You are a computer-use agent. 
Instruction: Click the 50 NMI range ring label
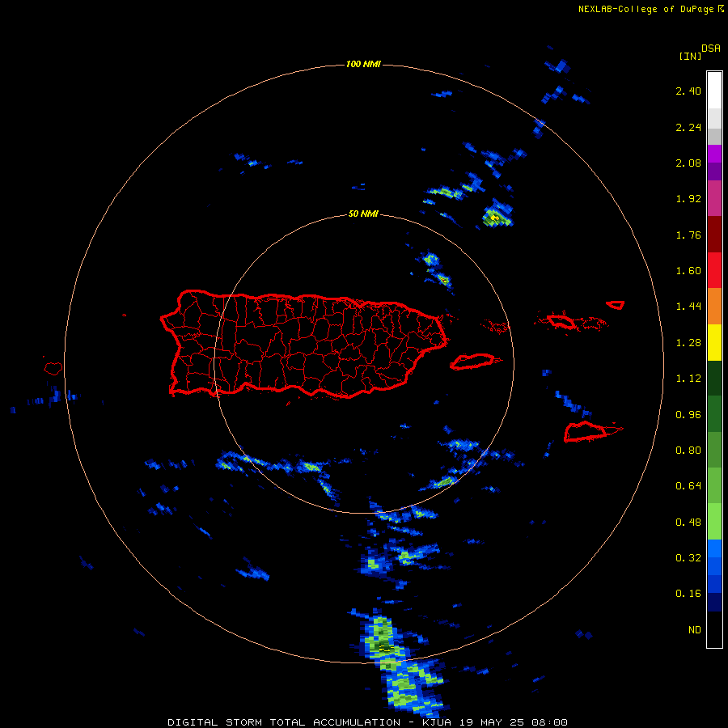(x=363, y=214)
